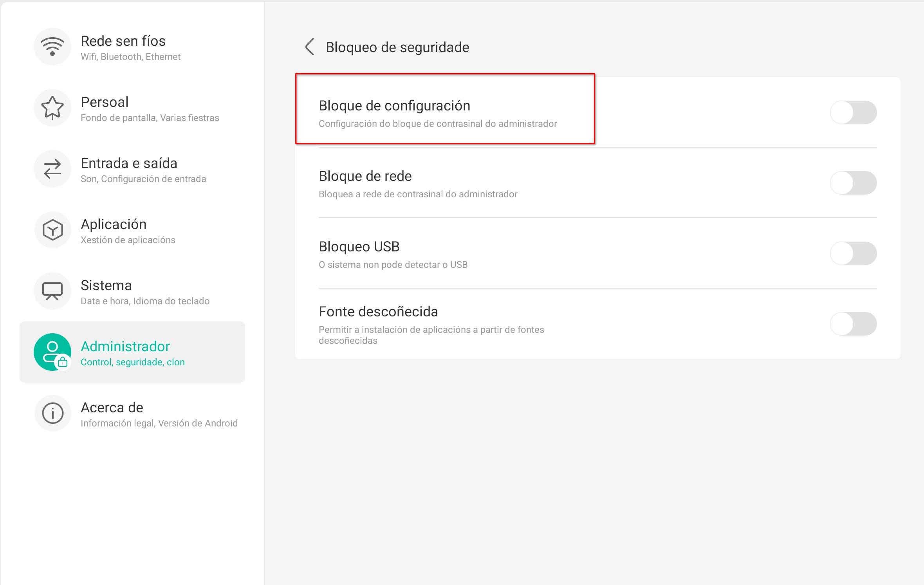
Task: Enable the Bloque de configuración toggle
Action: coord(854,112)
